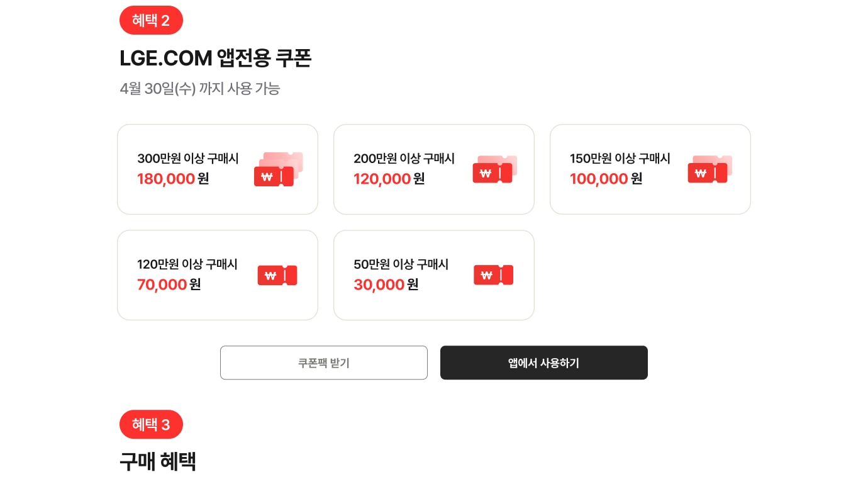Click the coupon icon on the 30,000원 card
This screenshot has height=479, width=868.
click(494, 275)
